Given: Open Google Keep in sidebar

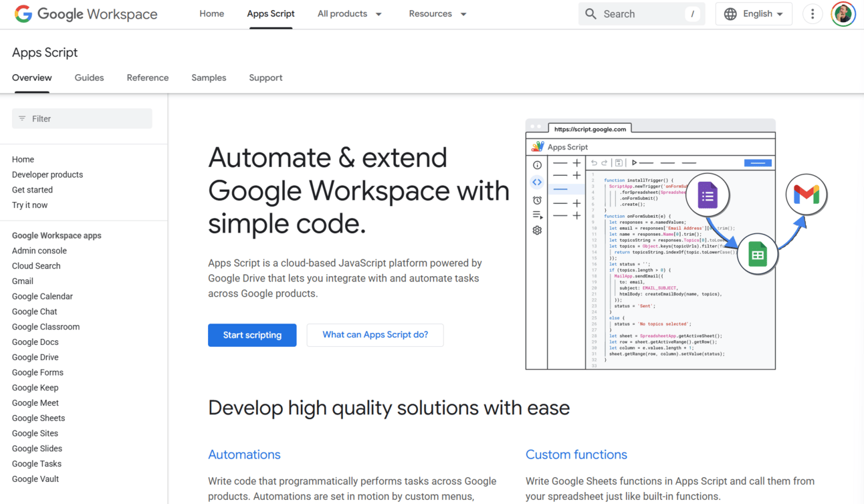Looking at the screenshot, I should pyautogui.click(x=35, y=388).
